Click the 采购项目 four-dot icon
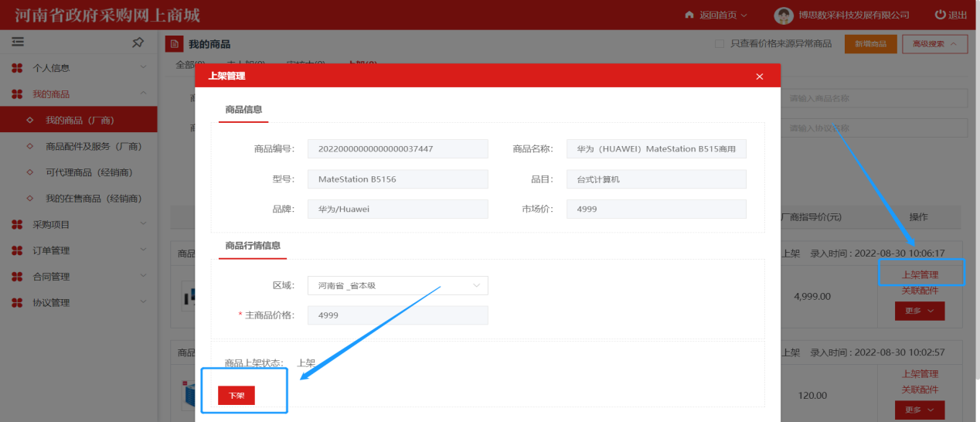The image size is (980, 422). (x=17, y=225)
